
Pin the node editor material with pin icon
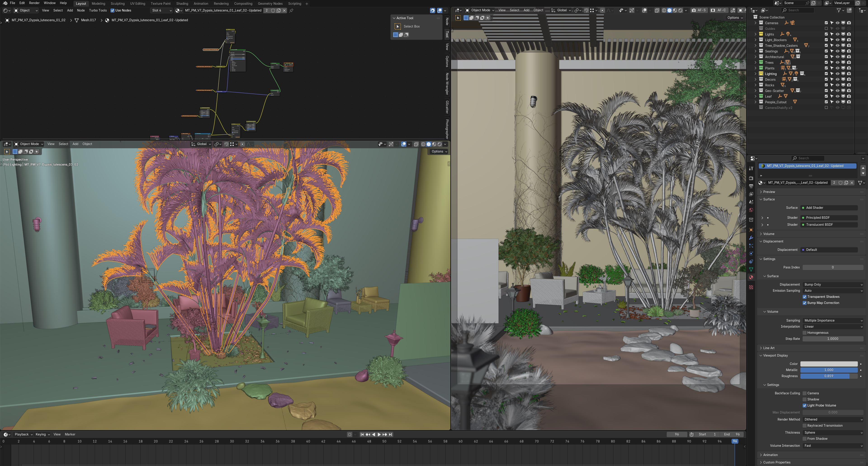click(x=291, y=10)
